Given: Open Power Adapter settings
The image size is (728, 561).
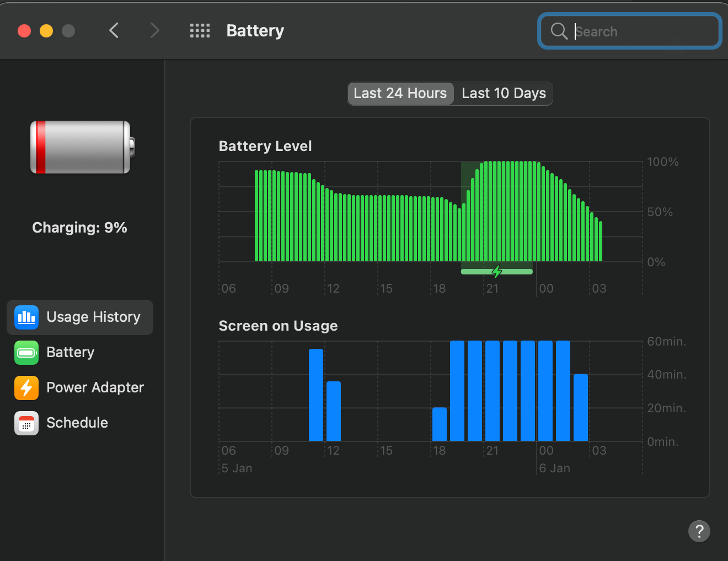Looking at the screenshot, I should coord(80,388).
